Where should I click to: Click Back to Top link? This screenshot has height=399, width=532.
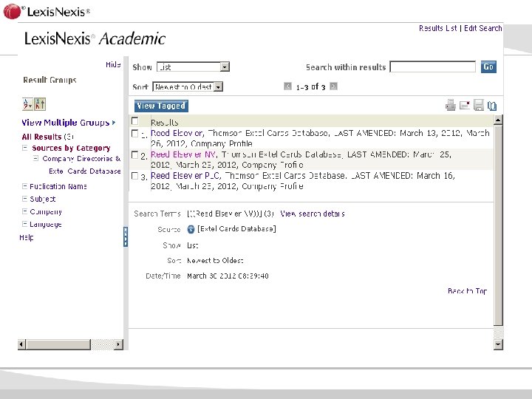(468, 291)
